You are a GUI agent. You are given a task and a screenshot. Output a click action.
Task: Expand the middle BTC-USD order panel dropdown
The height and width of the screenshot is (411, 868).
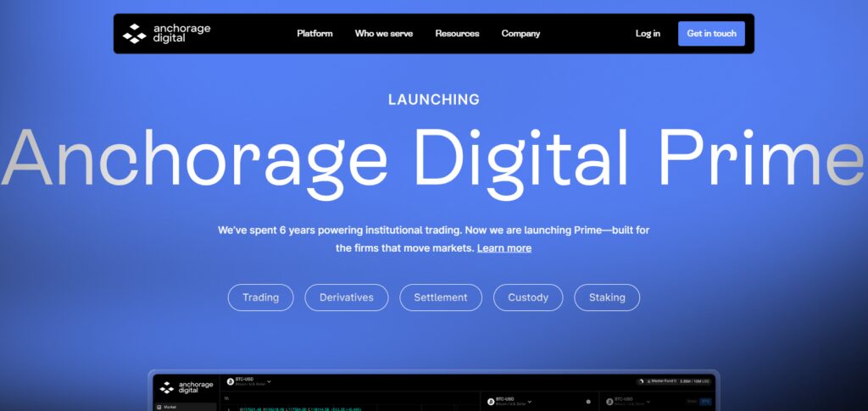click(x=530, y=402)
